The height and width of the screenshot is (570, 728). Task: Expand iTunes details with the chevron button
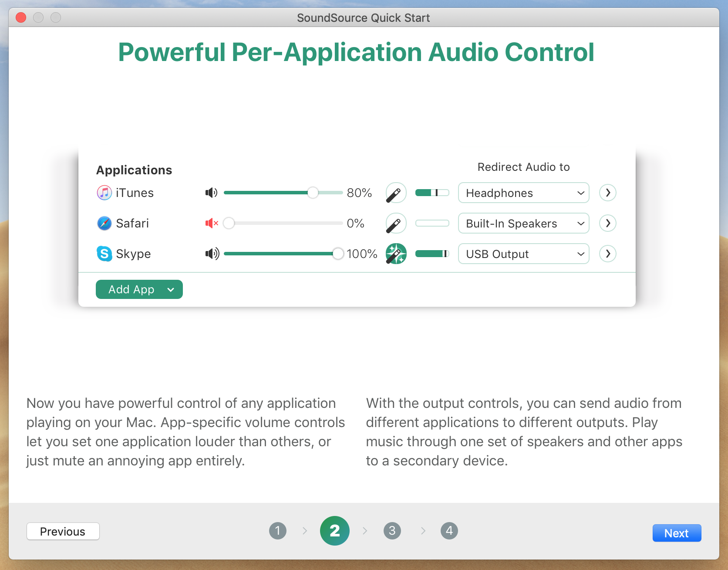608,193
